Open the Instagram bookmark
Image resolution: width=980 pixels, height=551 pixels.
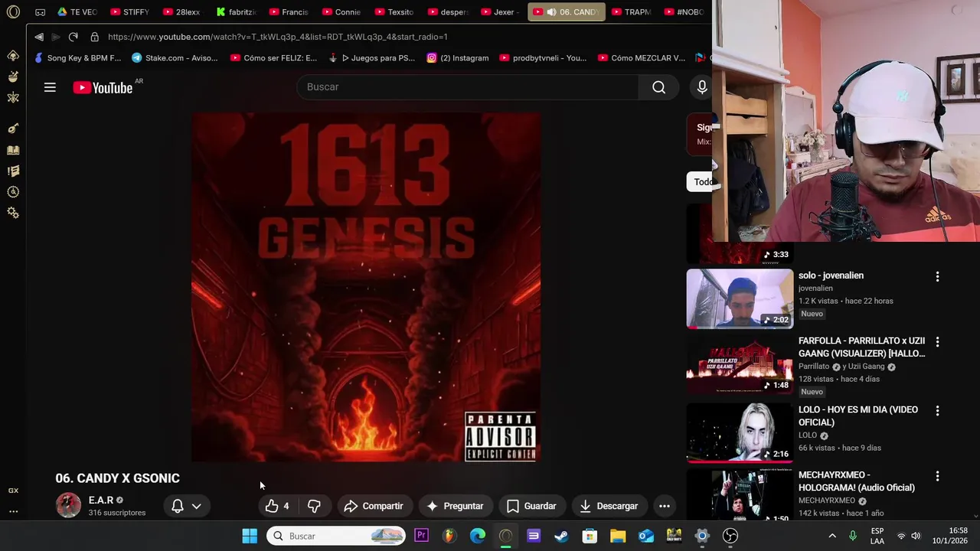[x=458, y=57]
